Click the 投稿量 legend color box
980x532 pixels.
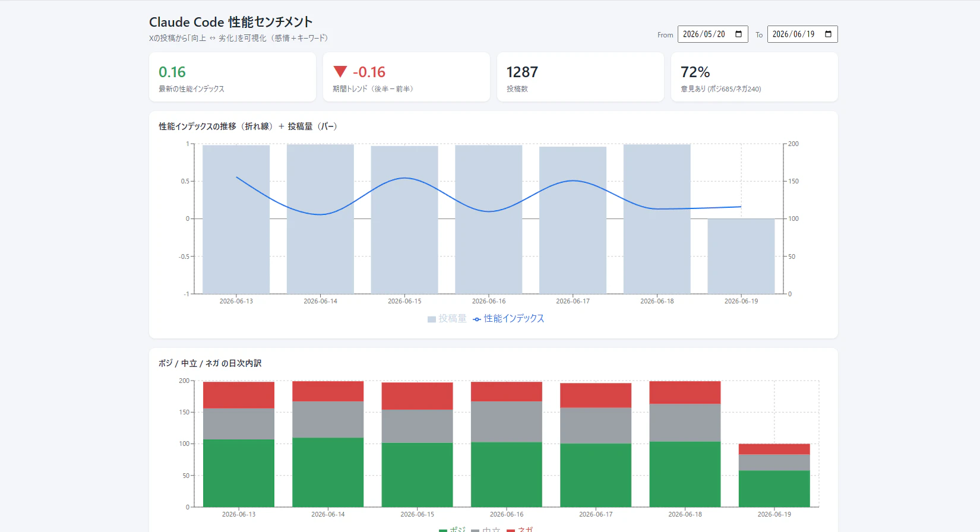[x=432, y=319]
